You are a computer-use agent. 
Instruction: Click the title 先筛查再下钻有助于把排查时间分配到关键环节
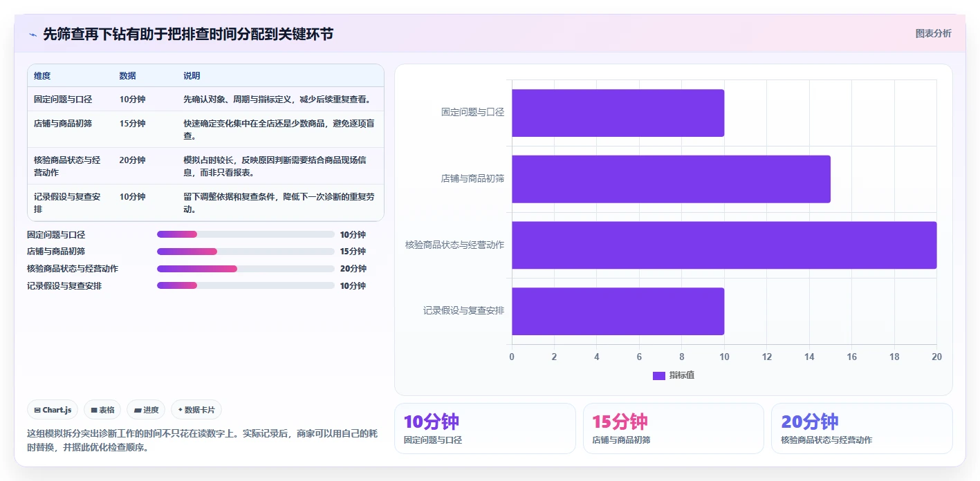pyautogui.click(x=188, y=34)
